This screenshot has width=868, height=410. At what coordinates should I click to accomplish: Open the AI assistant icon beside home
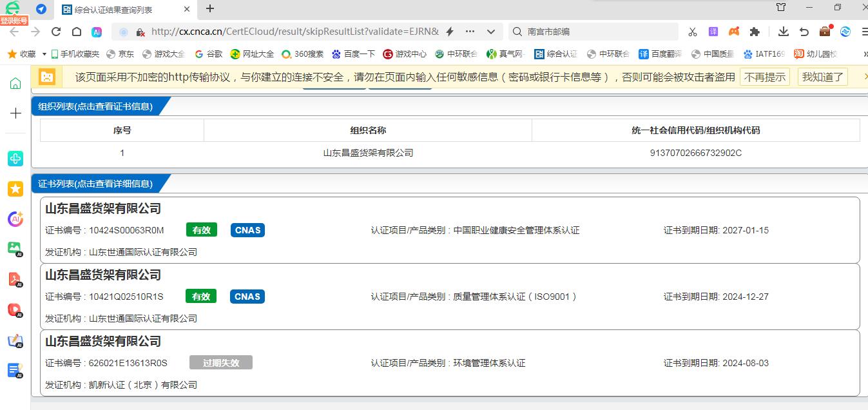pyautogui.click(x=97, y=32)
